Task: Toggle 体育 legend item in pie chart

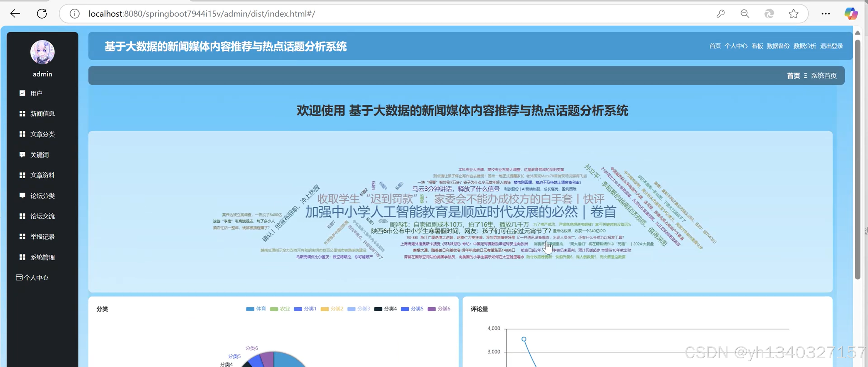Action: point(256,309)
